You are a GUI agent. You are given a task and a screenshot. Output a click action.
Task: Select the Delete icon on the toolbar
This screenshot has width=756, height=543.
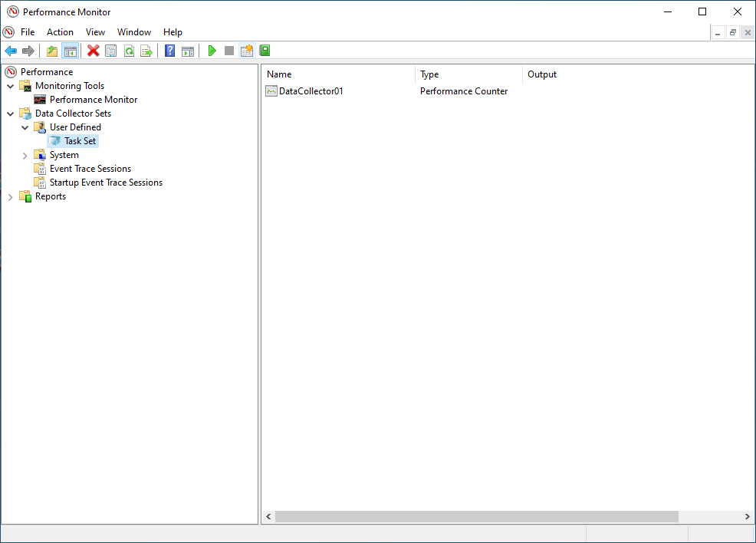coord(93,51)
